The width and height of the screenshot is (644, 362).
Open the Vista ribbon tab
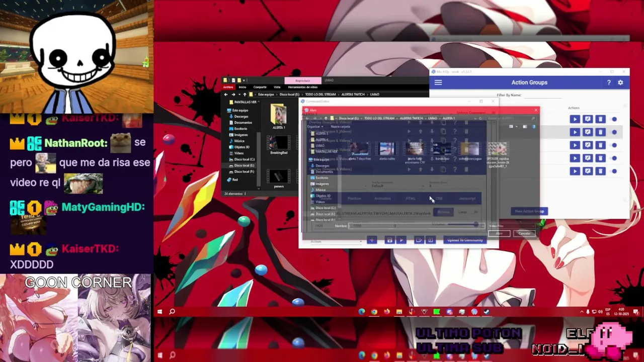point(277,87)
